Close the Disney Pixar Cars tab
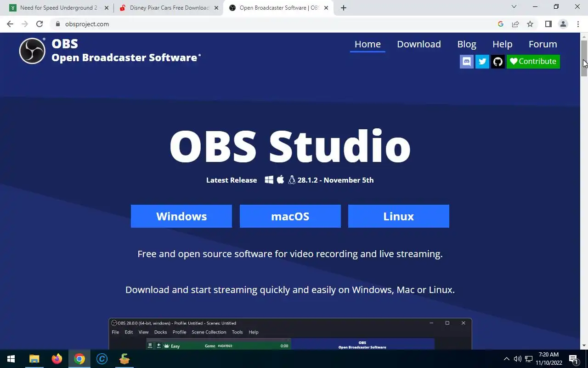 point(216,8)
